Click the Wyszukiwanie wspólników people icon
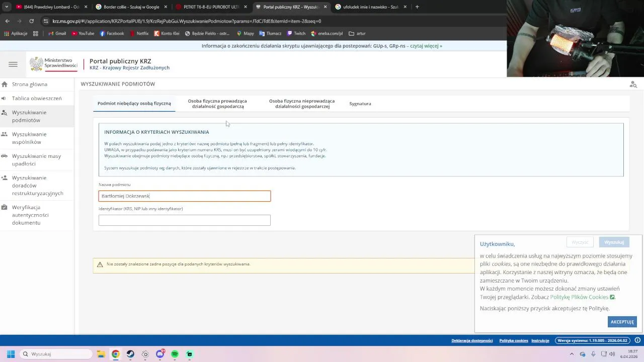The width and height of the screenshot is (644, 362). pyautogui.click(x=5, y=134)
